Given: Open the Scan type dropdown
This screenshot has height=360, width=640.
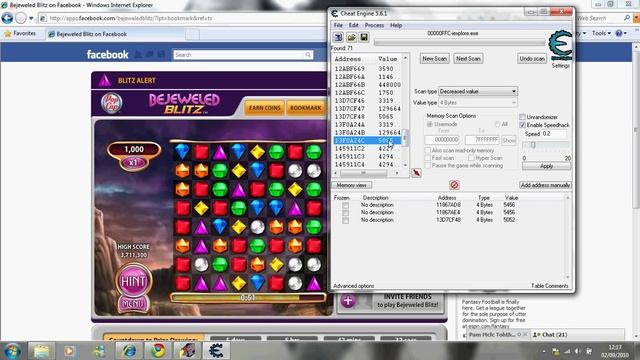Looking at the screenshot, I should pos(478,91).
